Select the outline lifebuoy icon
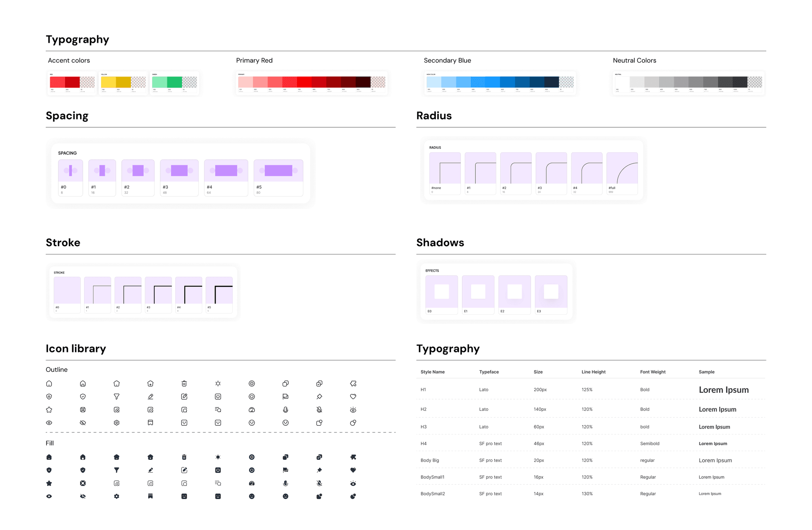 83,409
